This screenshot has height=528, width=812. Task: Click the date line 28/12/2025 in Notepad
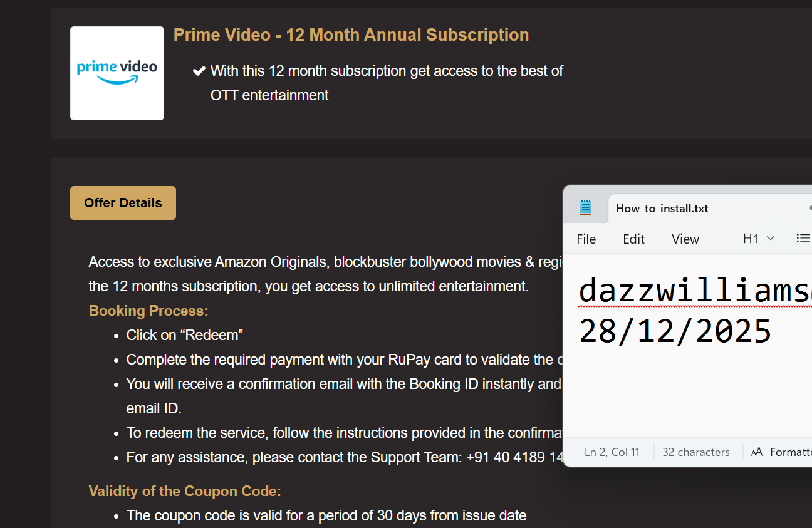(x=675, y=331)
